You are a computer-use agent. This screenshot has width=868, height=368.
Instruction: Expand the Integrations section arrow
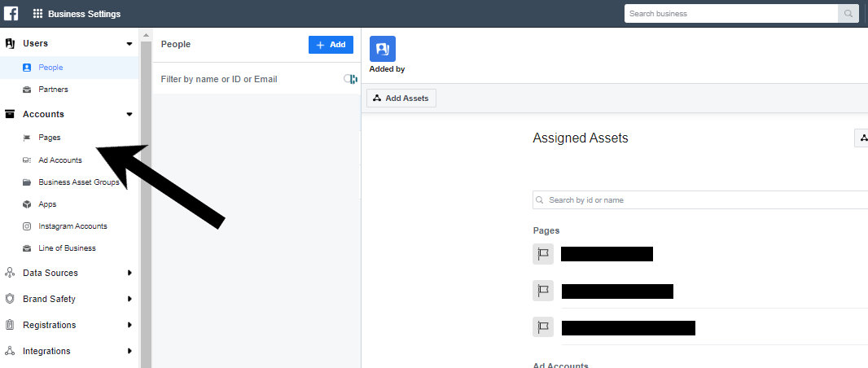tap(129, 351)
